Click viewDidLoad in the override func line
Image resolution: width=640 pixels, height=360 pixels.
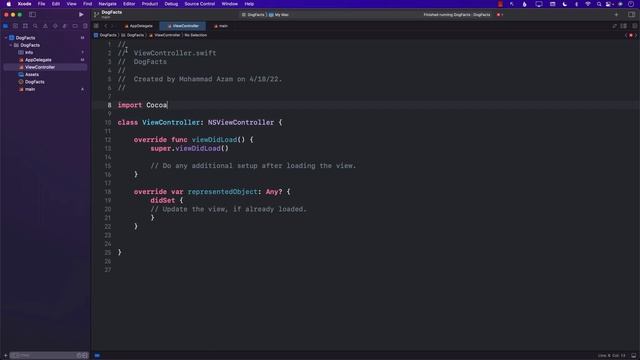pyautogui.click(x=214, y=140)
